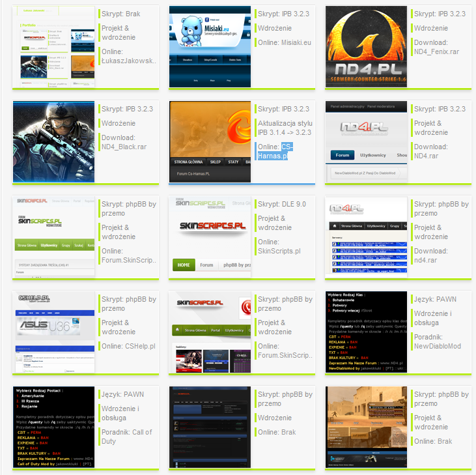Open the SkinScripts.pl thumbnail with HOME button
Image resolution: width=476 pixels, height=475 pixels.
point(210,237)
